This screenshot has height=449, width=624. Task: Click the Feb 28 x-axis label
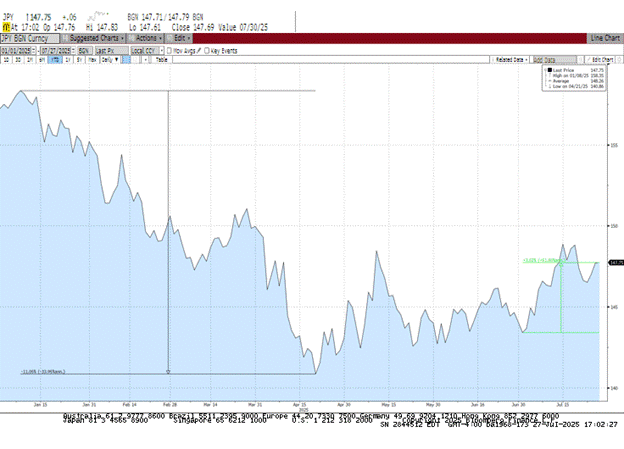(170, 405)
